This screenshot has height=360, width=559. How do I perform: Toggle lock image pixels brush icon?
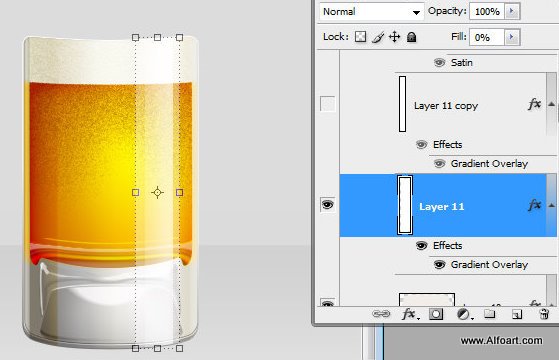point(378,37)
